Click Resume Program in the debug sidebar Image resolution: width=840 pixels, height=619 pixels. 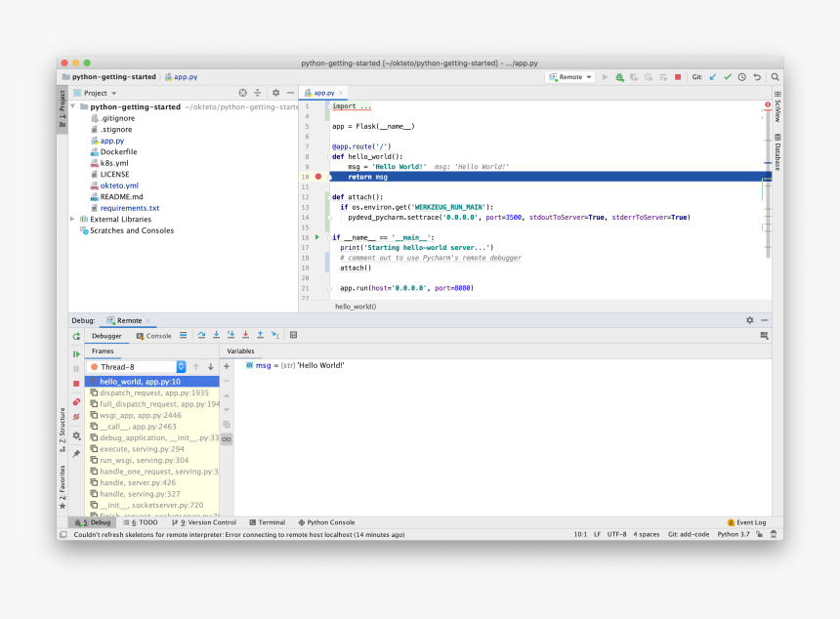point(76,353)
